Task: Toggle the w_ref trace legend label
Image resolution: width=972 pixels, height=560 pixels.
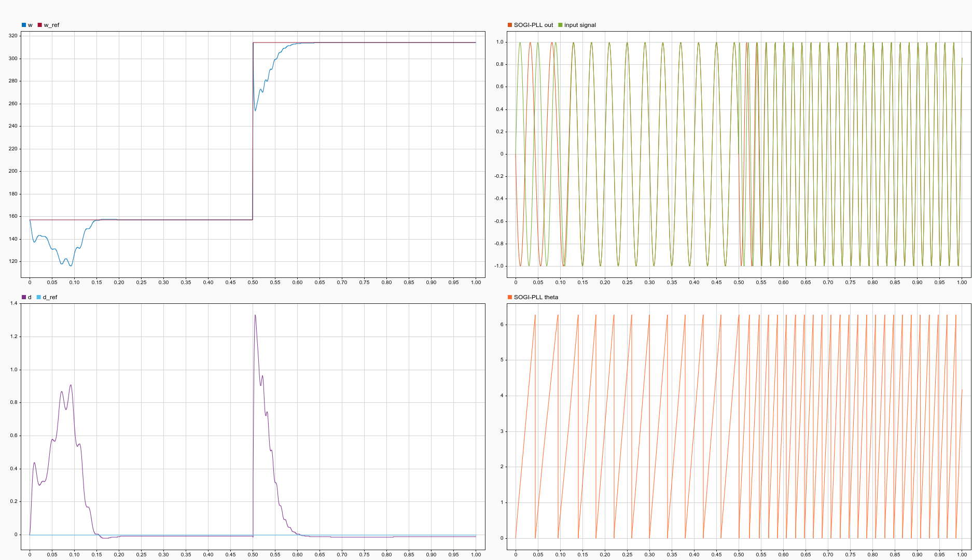Action: 51,25
